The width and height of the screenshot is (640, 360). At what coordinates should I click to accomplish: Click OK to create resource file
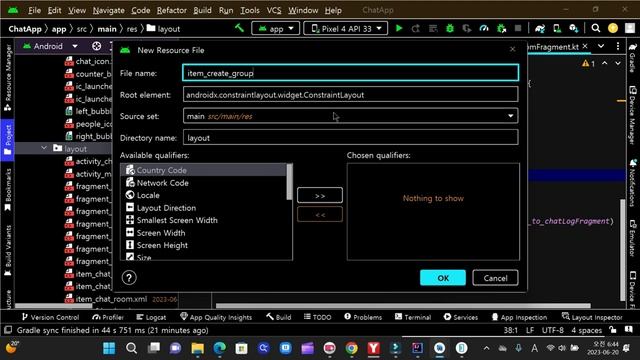click(x=443, y=278)
